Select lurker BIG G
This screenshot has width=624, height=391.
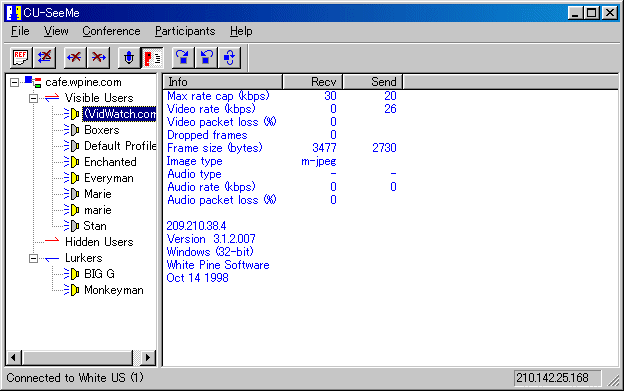[99, 274]
